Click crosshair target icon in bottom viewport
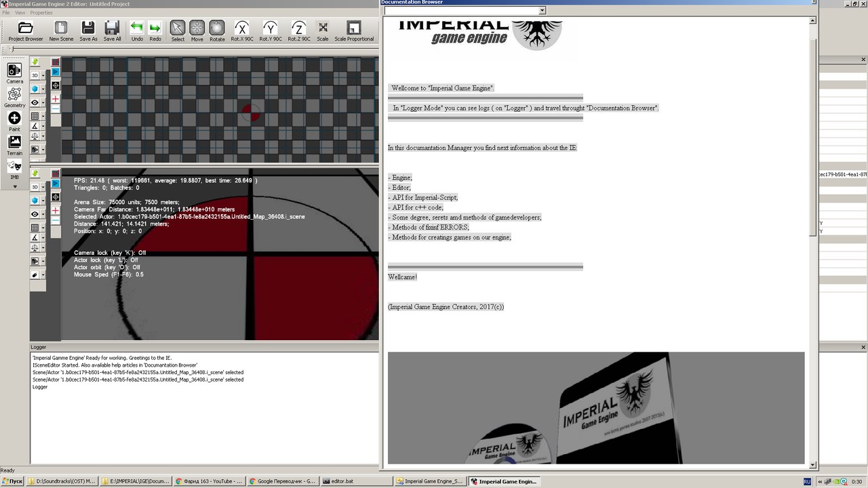This screenshot has height=488, width=868. coord(56,197)
